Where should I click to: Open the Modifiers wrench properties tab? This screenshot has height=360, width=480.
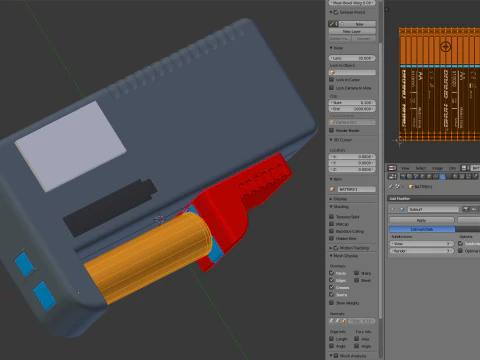click(442, 176)
